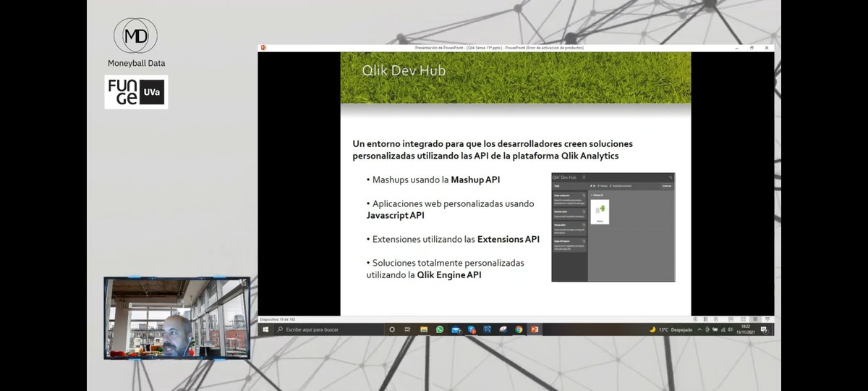The height and width of the screenshot is (391, 868).
Task: Open File Explorer from the taskbar
Action: [x=424, y=329]
